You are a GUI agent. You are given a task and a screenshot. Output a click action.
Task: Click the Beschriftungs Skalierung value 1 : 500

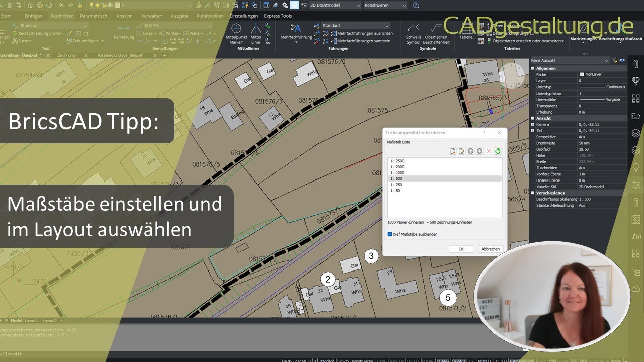pyautogui.click(x=585, y=199)
